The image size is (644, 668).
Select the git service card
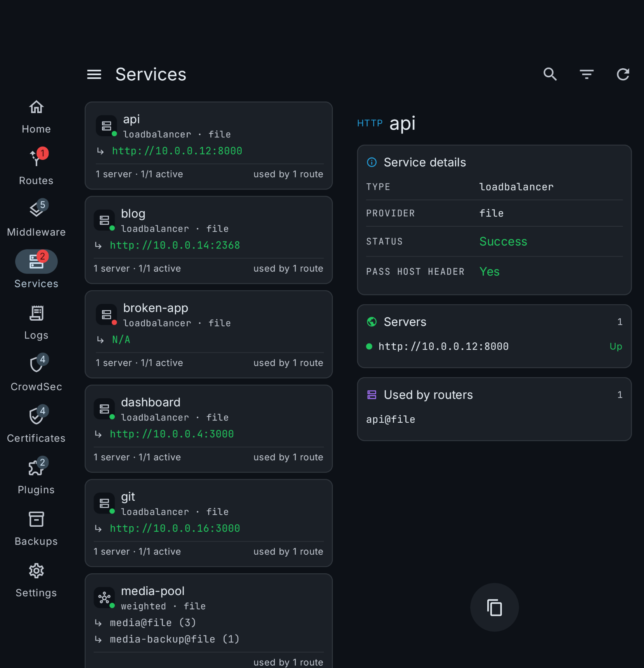point(209,523)
